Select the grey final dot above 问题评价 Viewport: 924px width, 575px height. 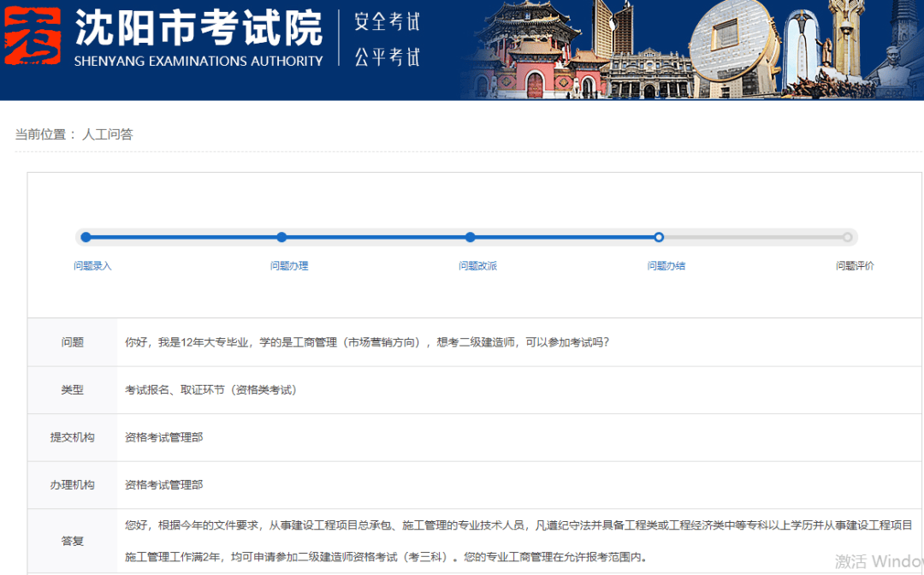(847, 237)
